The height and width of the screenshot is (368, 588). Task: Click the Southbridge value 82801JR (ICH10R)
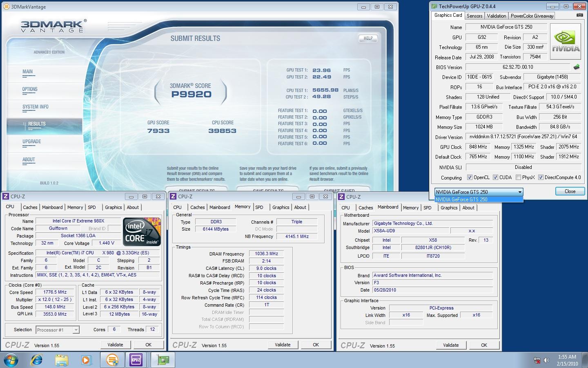pyautogui.click(x=433, y=247)
